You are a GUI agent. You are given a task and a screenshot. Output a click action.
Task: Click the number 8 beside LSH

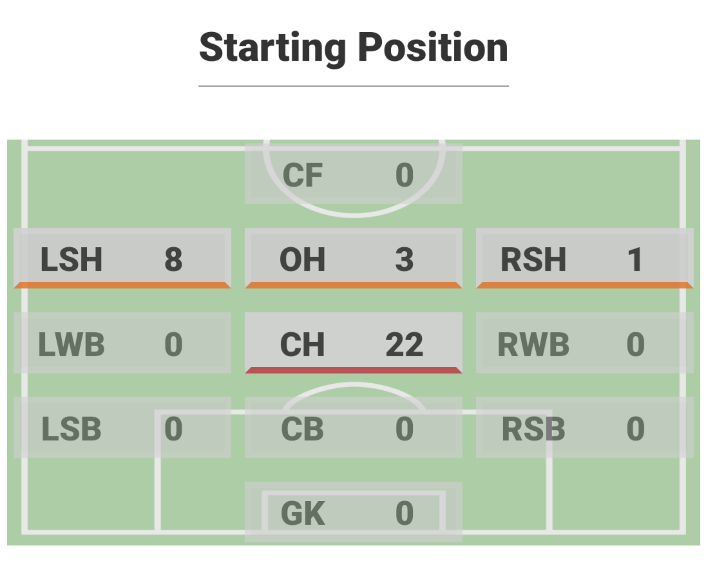pyautogui.click(x=173, y=259)
